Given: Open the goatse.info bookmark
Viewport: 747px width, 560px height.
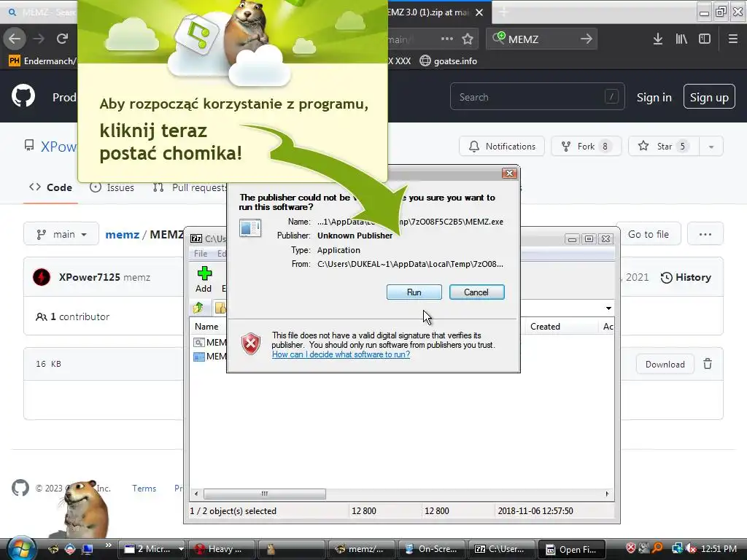Looking at the screenshot, I should pyautogui.click(x=449, y=61).
